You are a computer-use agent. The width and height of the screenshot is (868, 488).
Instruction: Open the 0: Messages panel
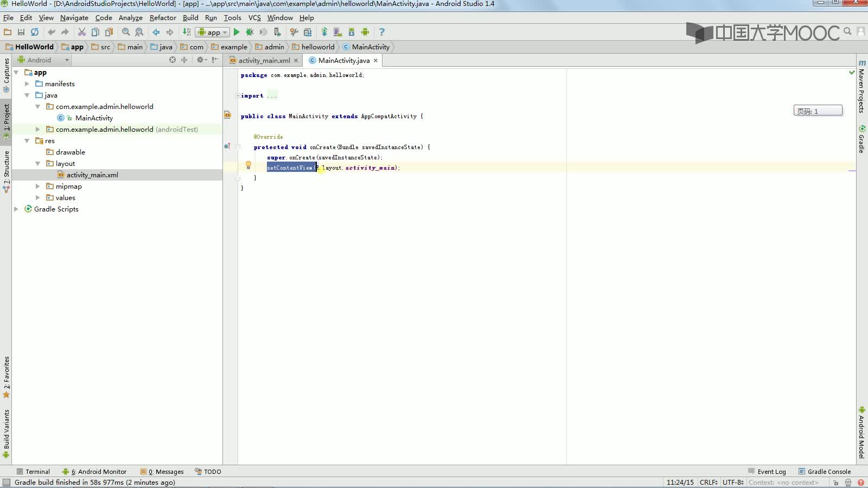(162, 472)
